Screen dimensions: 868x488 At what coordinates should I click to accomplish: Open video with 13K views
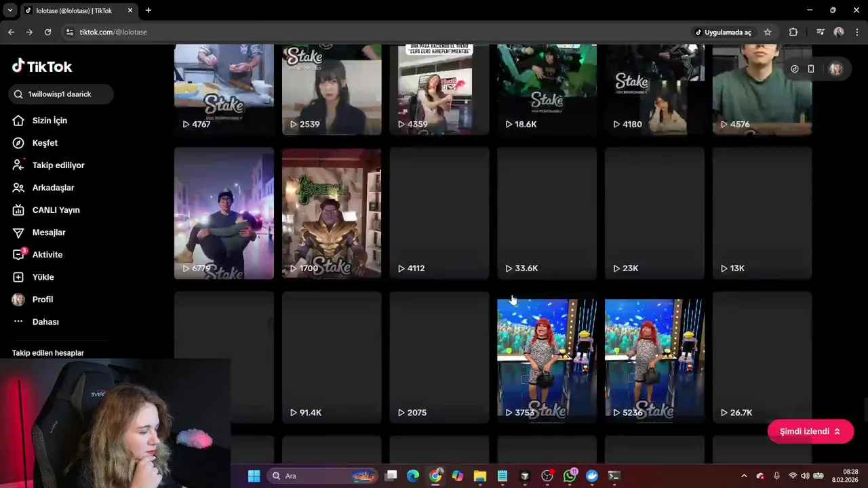[x=762, y=213]
